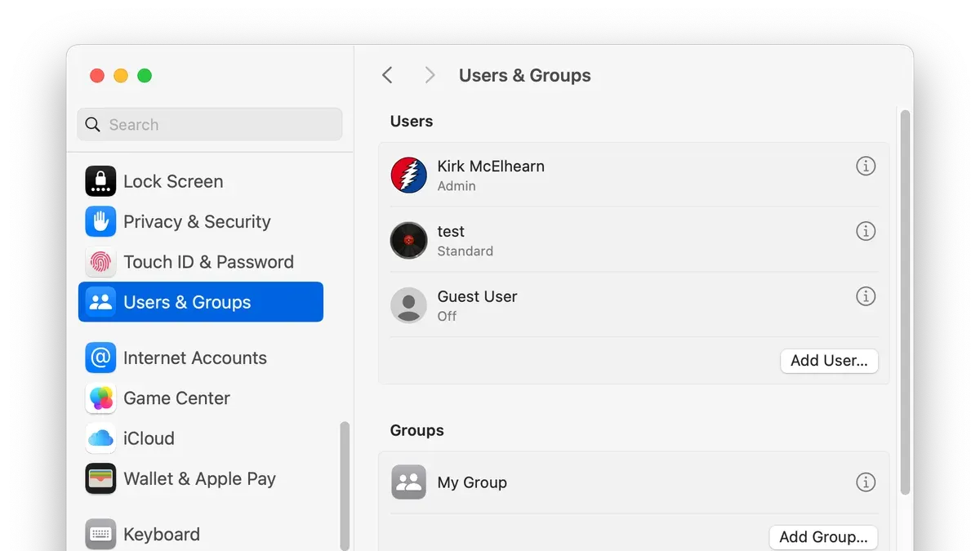Click Kirk McElhearn's avatar picture

[x=408, y=175]
